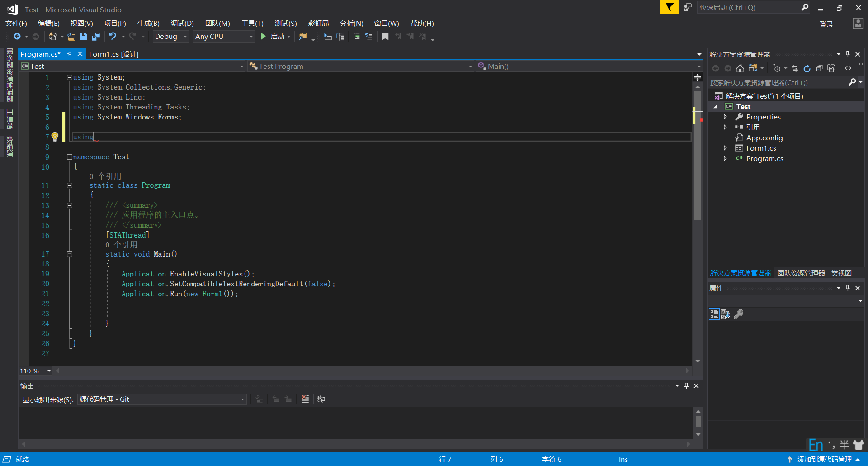Viewport: 868px width, 466px height.
Task: Click the code editor vertical scrollbar thumb
Action: [x=698, y=155]
